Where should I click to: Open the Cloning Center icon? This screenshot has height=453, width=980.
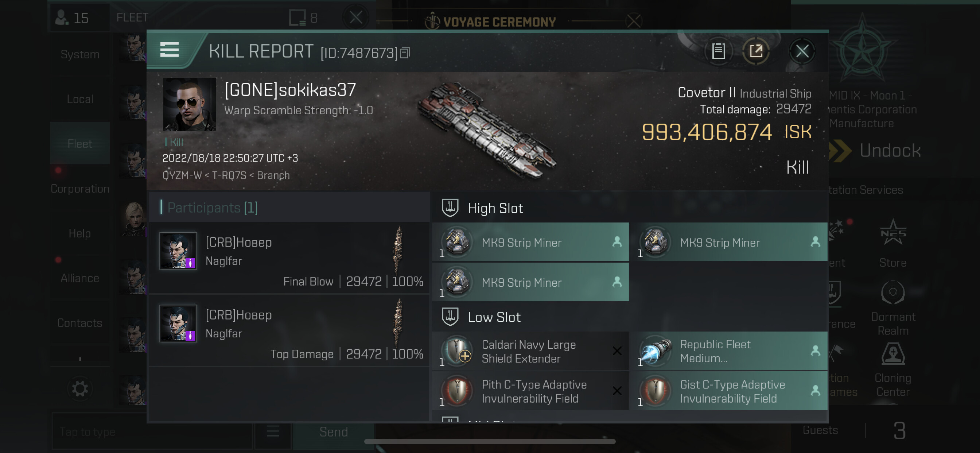pos(892,355)
